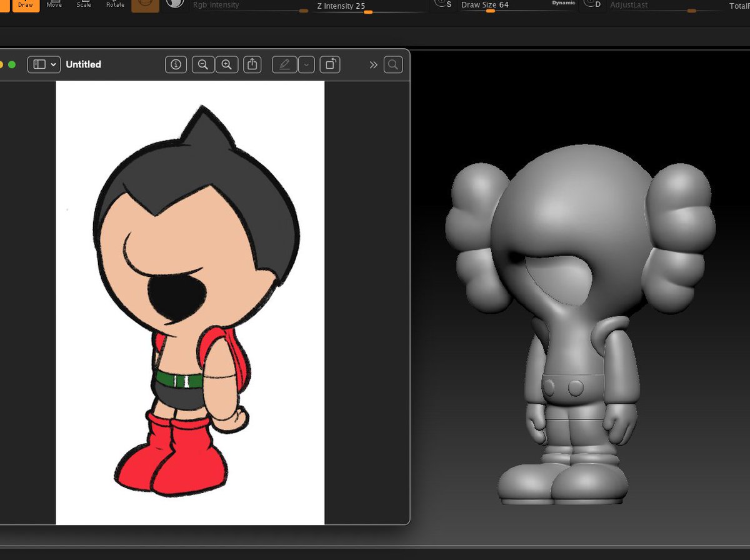Viewport: 750px width, 560px height.
Task: Click the gray 3D character model in ZBrush
Action: (581, 324)
